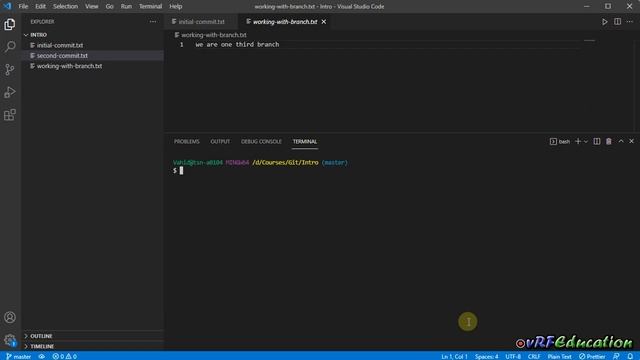Select second-commit.txt in the explorer
640x360 pixels.
pyautogui.click(x=93, y=56)
